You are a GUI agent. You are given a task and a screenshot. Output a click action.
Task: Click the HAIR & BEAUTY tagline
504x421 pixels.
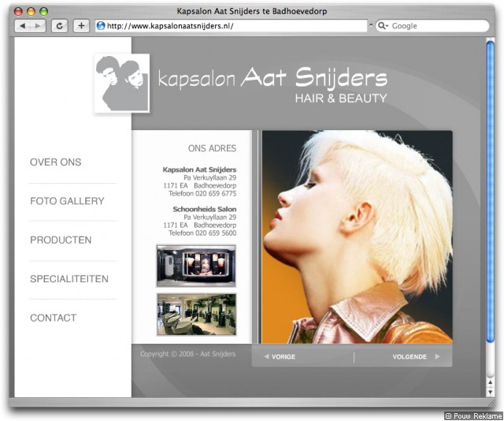coord(341,99)
